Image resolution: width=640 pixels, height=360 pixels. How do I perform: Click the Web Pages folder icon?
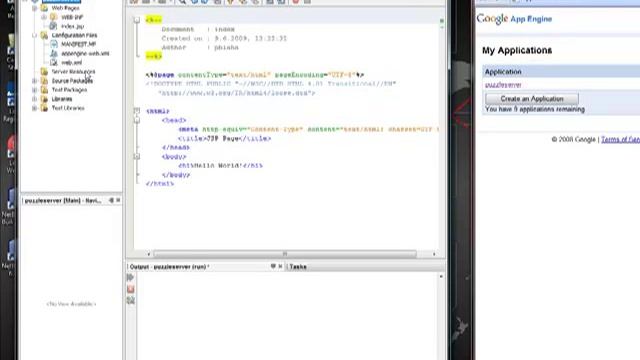point(44,8)
